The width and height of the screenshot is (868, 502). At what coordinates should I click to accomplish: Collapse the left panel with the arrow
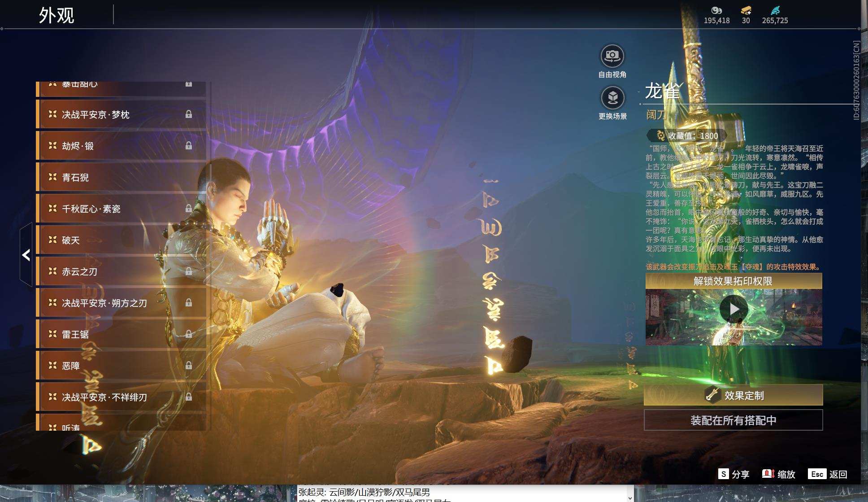[x=26, y=255]
